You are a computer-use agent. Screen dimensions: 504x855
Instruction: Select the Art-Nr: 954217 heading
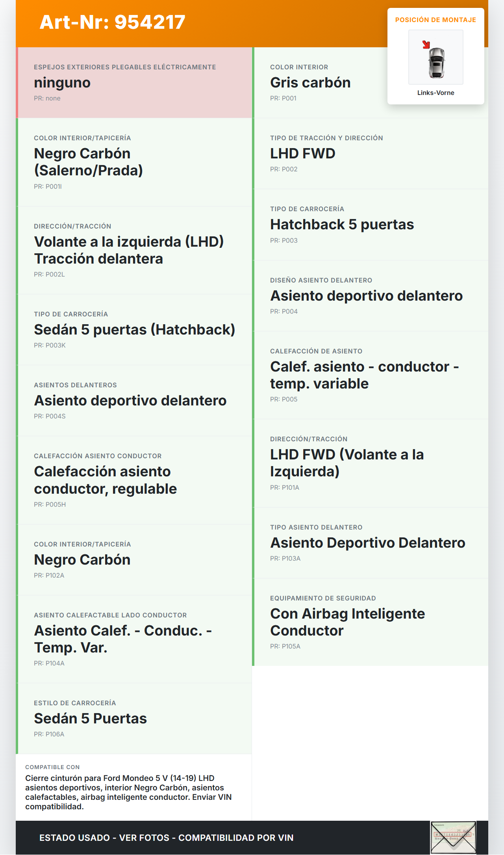[113, 22]
